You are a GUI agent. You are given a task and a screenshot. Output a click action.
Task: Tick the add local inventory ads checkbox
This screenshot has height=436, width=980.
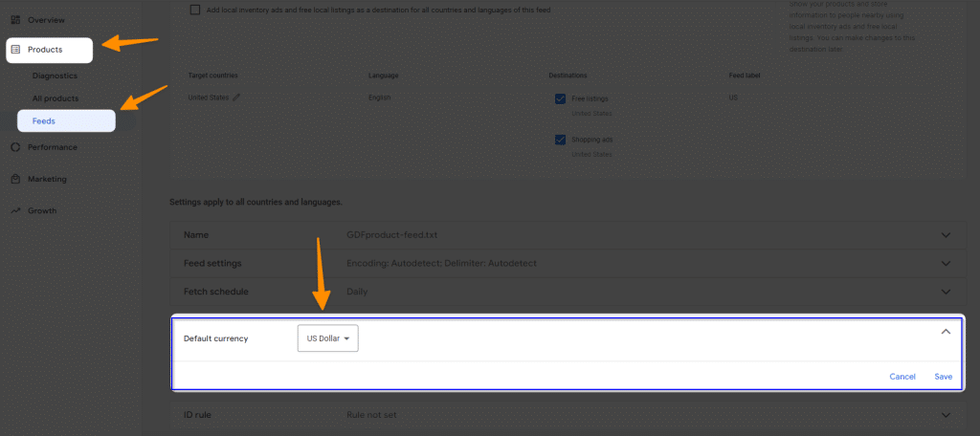pos(195,10)
